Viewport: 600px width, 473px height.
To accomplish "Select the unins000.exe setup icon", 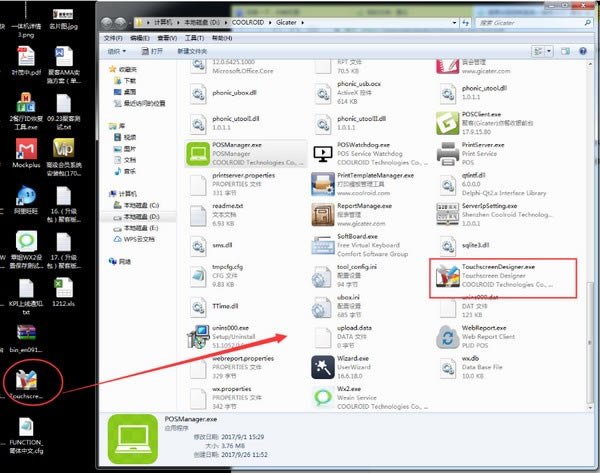I will [x=198, y=337].
